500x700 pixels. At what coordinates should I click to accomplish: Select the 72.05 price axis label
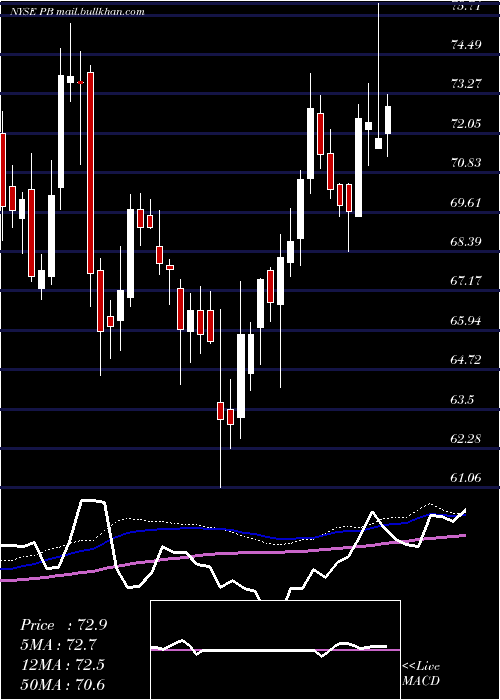tap(466, 124)
